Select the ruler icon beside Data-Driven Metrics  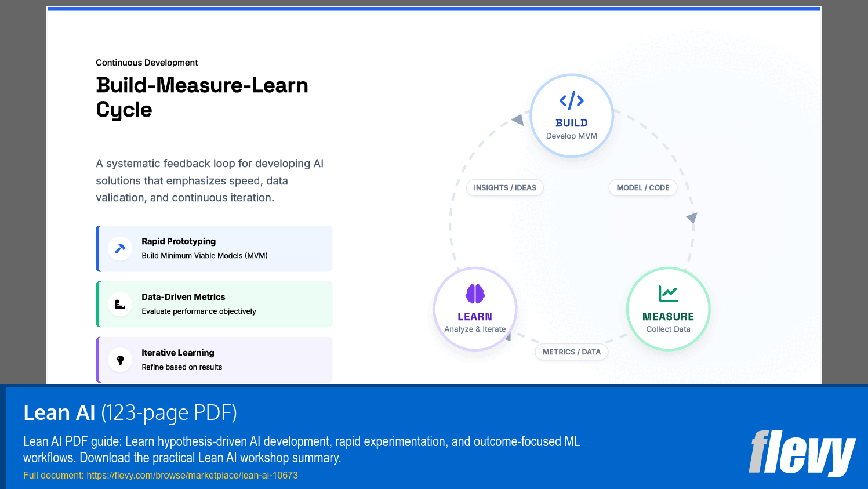120,303
